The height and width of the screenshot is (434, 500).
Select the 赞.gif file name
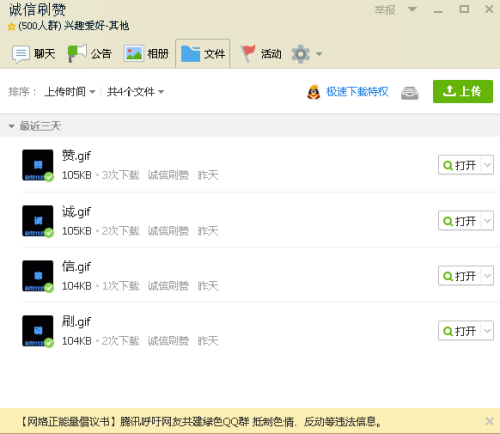(x=76, y=156)
